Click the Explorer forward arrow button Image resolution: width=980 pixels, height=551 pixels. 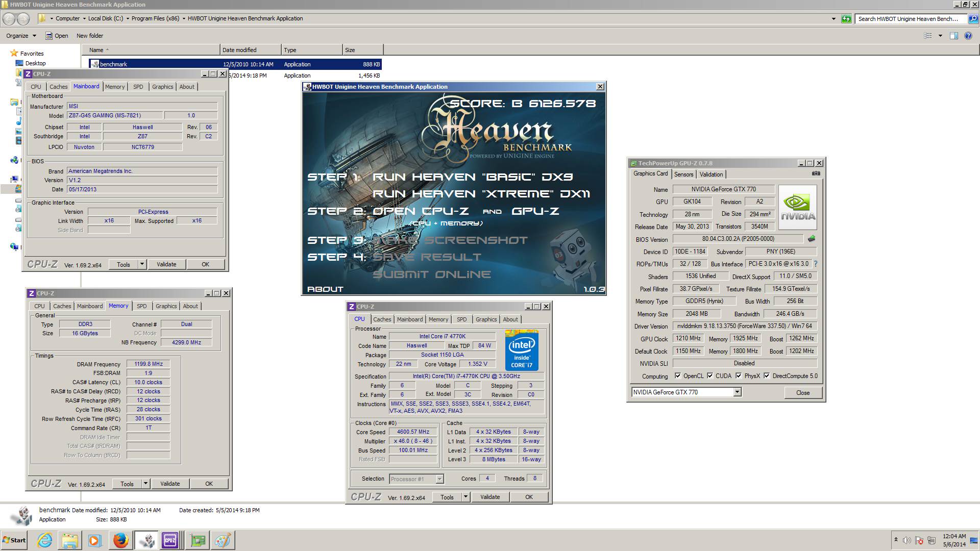[x=23, y=19]
